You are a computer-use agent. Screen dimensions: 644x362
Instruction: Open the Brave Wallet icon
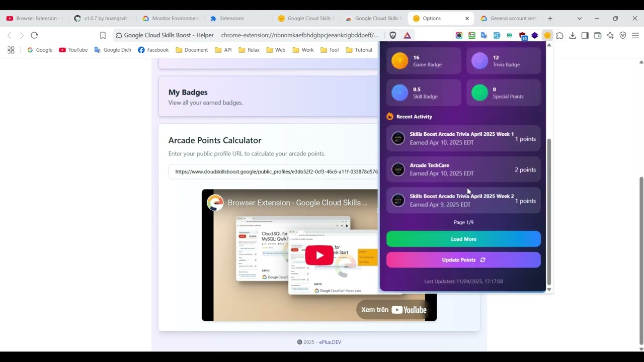pyautogui.click(x=598, y=35)
